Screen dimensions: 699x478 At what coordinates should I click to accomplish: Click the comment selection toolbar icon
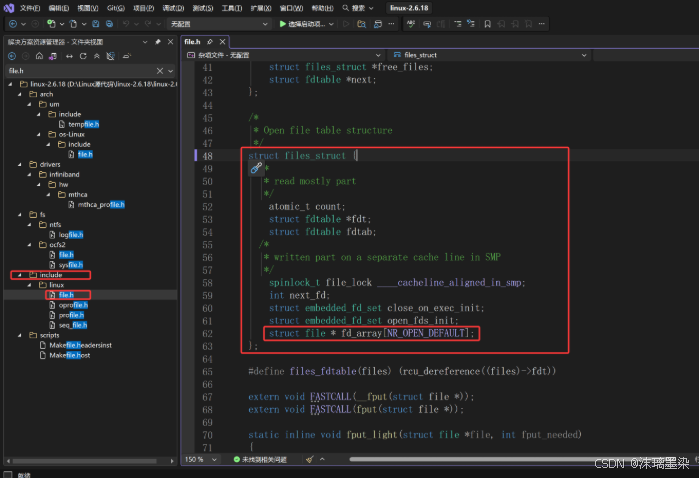[427, 24]
